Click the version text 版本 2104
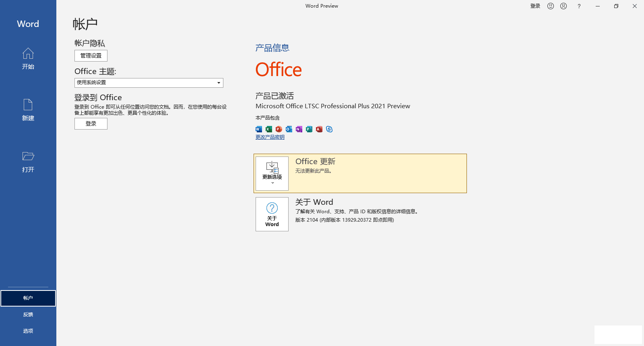This screenshot has width=644, height=346. tap(345, 220)
